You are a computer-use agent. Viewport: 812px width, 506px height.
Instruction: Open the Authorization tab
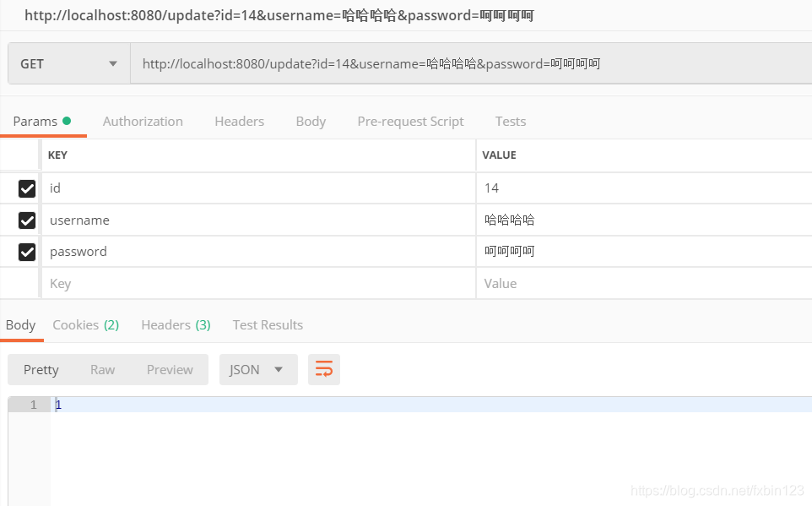pos(143,122)
